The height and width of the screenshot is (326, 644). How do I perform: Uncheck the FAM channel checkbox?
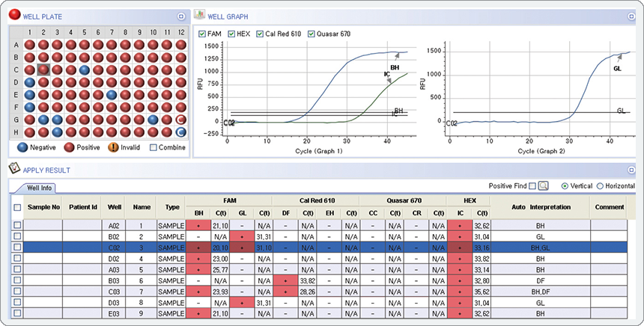(x=203, y=34)
